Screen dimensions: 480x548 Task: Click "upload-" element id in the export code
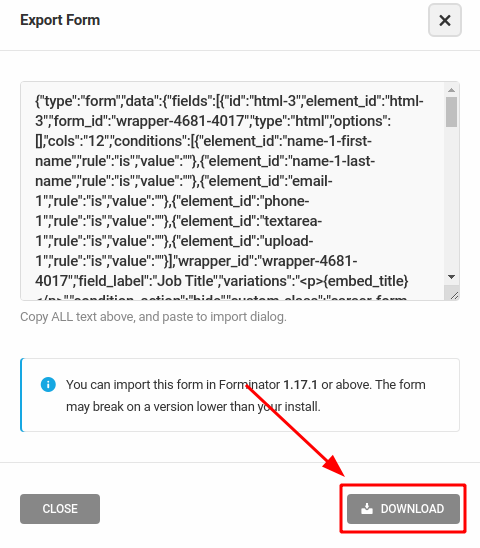[289, 241]
